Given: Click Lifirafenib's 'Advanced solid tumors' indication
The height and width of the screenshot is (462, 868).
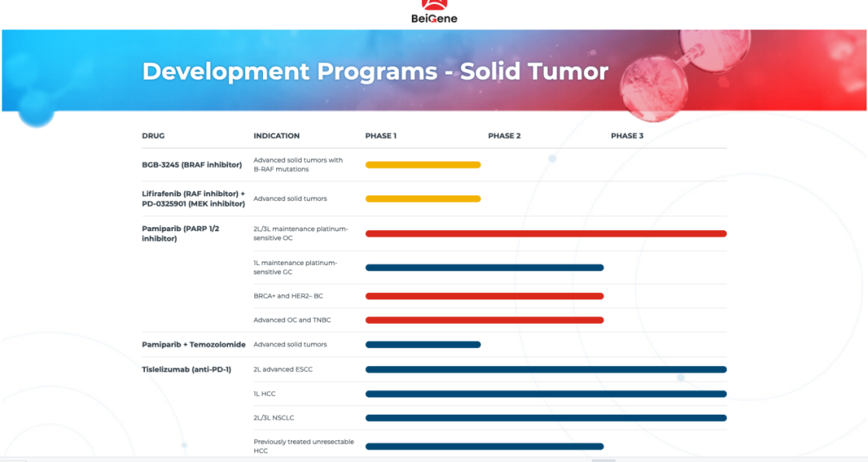Looking at the screenshot, I should (x=290, y=198).
